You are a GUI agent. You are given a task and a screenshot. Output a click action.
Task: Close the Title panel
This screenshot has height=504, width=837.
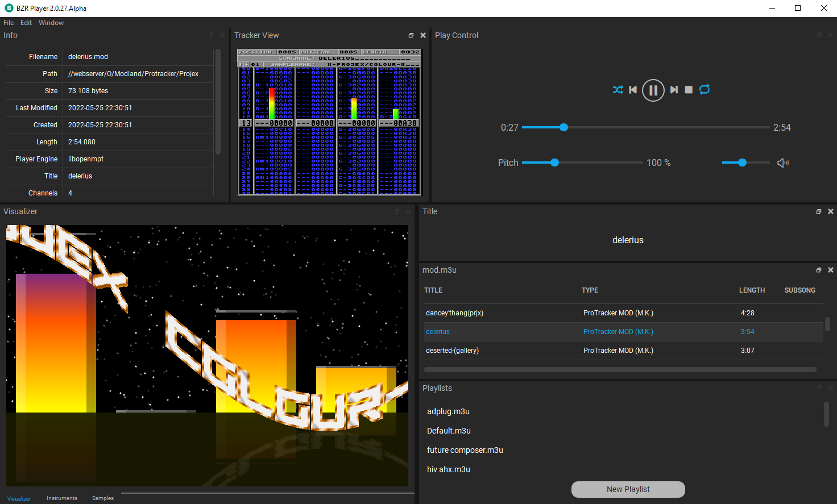click(831, 211)
